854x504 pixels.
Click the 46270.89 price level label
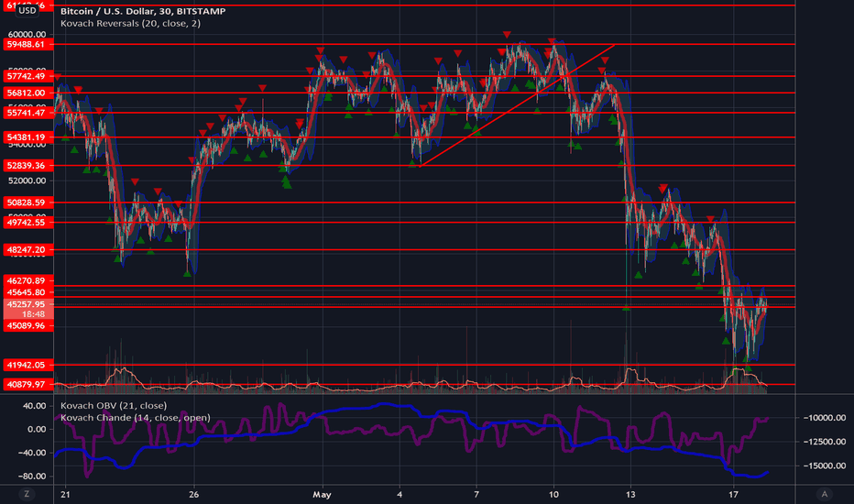point(28,280)
